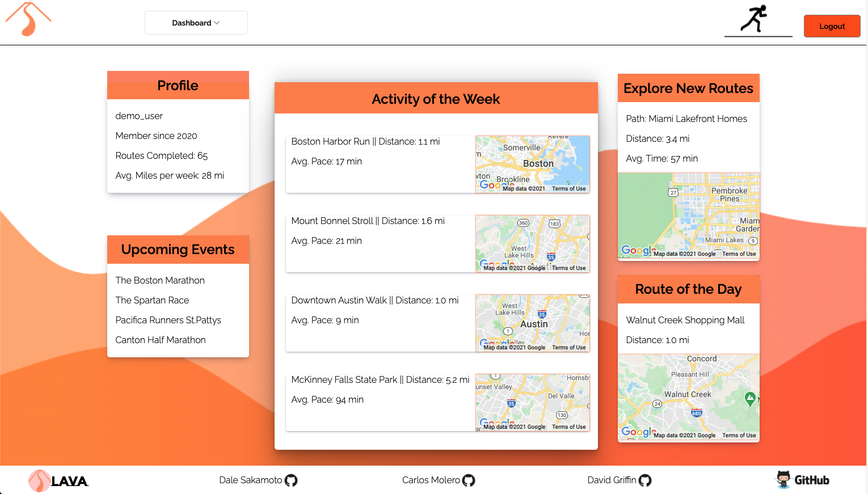
Task: Select Pacifica Runners St.Pattys event
Action: click(x=168, y=320)
